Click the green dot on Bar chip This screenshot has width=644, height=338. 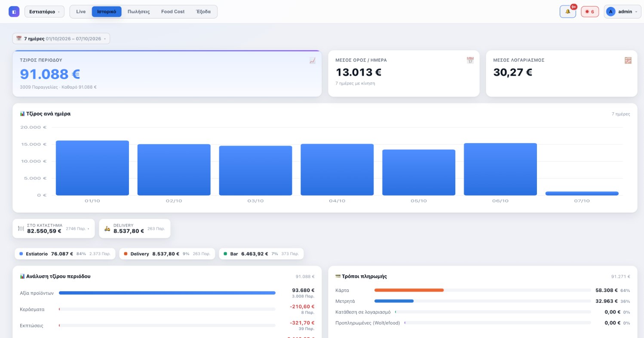[225, 254]
